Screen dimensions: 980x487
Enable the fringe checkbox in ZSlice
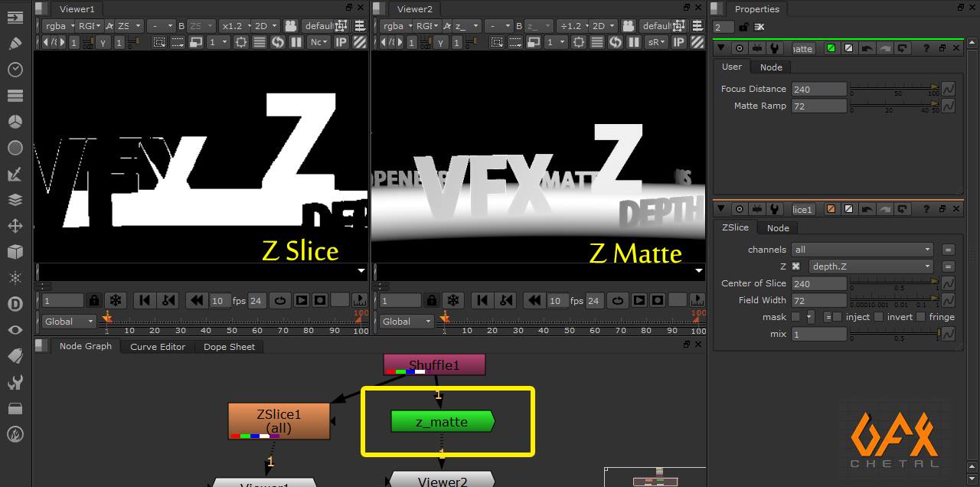(x=921, y=317)
